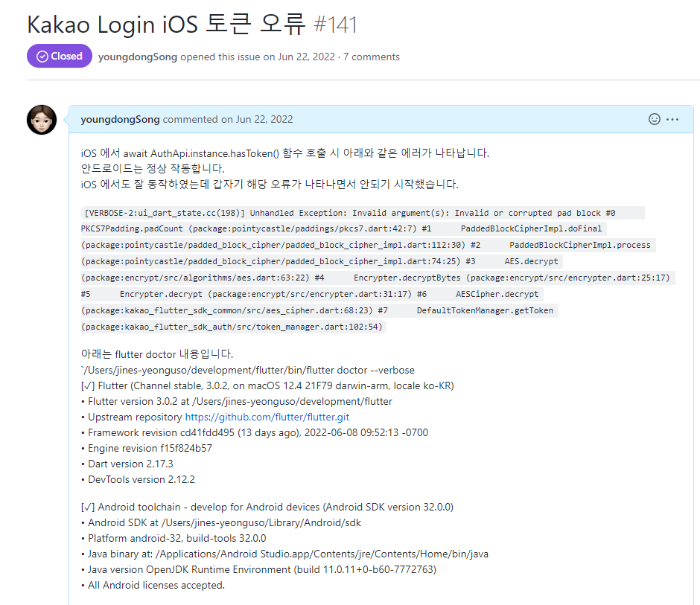
Task: Click the 'iOS 에서도 잘 동작하였는데' sentence
Action: 270,185
